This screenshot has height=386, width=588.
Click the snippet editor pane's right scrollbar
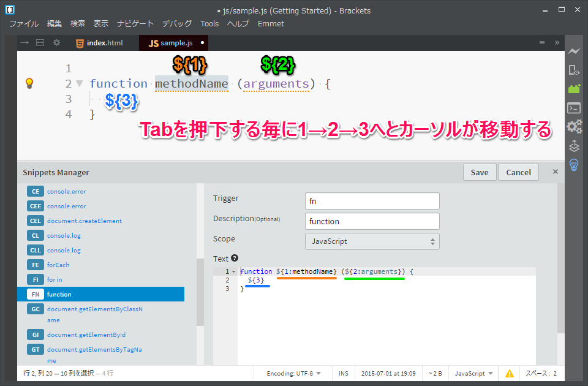coord(560,258)
